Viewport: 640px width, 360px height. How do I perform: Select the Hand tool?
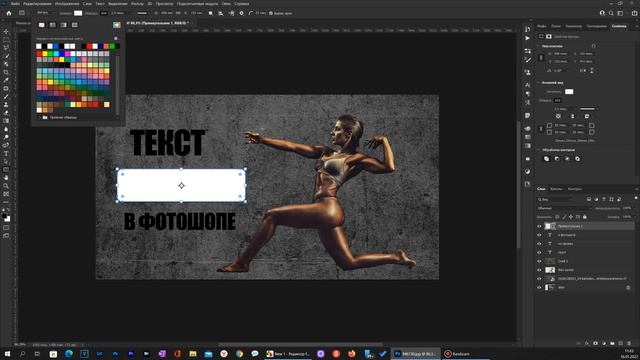(6, 178)
